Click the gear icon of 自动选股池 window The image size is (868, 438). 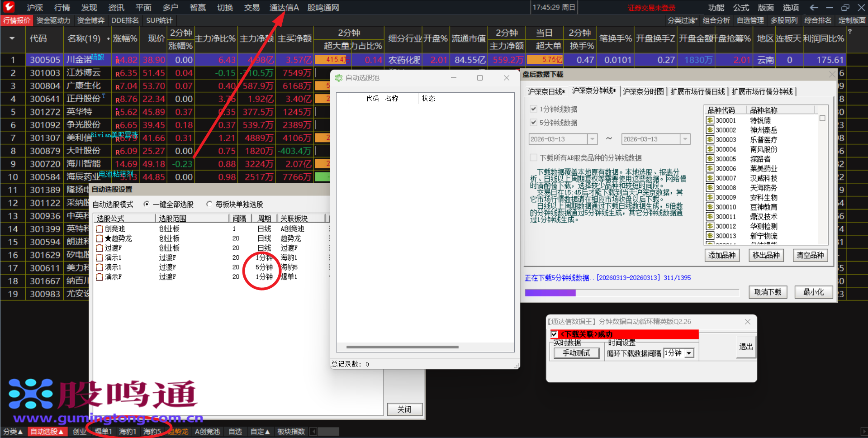pyautogui.click(x=339, y=78)
